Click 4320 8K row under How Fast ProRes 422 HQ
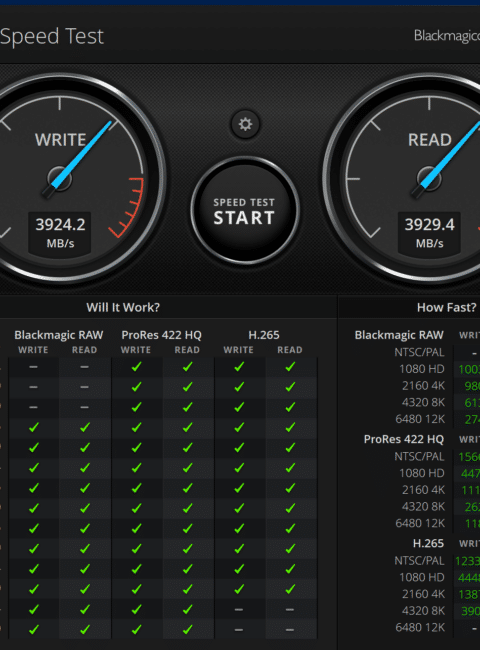Image resolution: width=480 pixels, height=650 pixels. (x=423, y=507)
